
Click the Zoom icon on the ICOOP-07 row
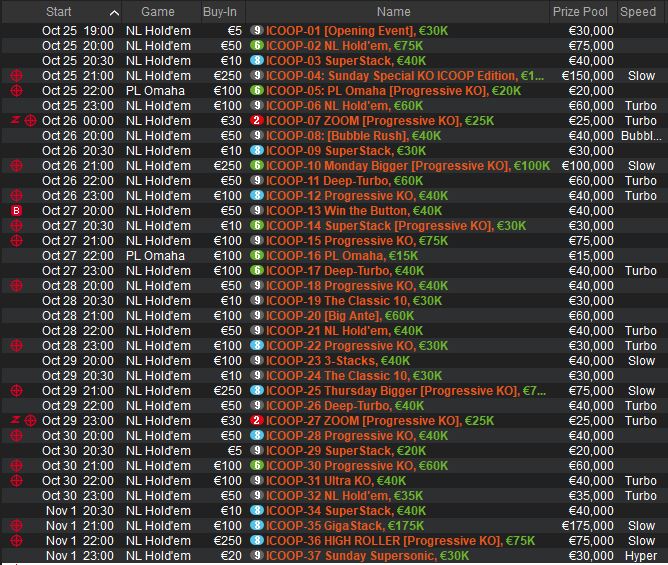click(x=15, y=121)
